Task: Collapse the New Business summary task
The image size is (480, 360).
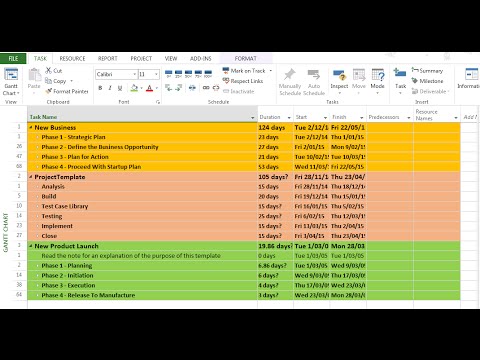Action: pyautogui.click(x=31, y=128)
